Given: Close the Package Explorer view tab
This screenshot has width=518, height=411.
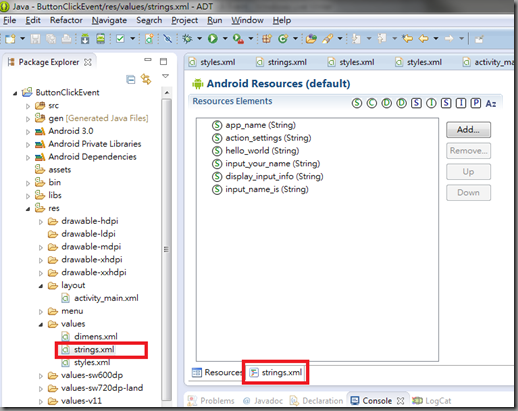Looking at the screenshot, I should (x=88, y=62).
